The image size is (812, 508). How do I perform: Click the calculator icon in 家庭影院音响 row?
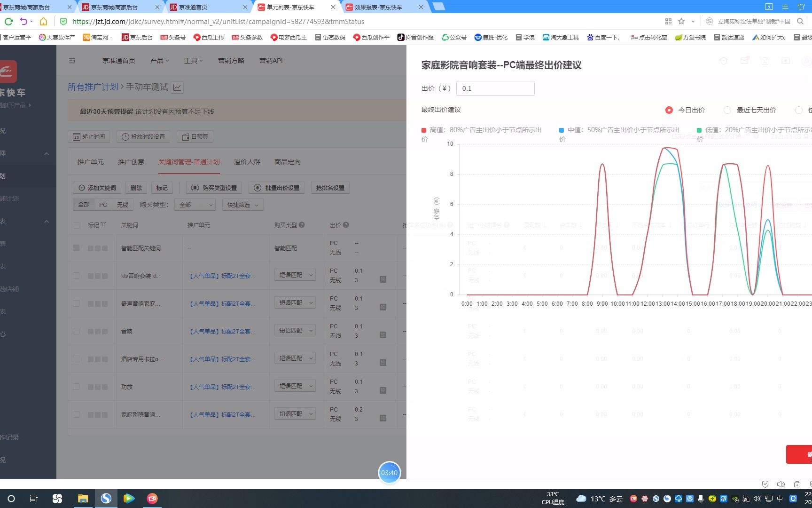click(x=383, y=418)
